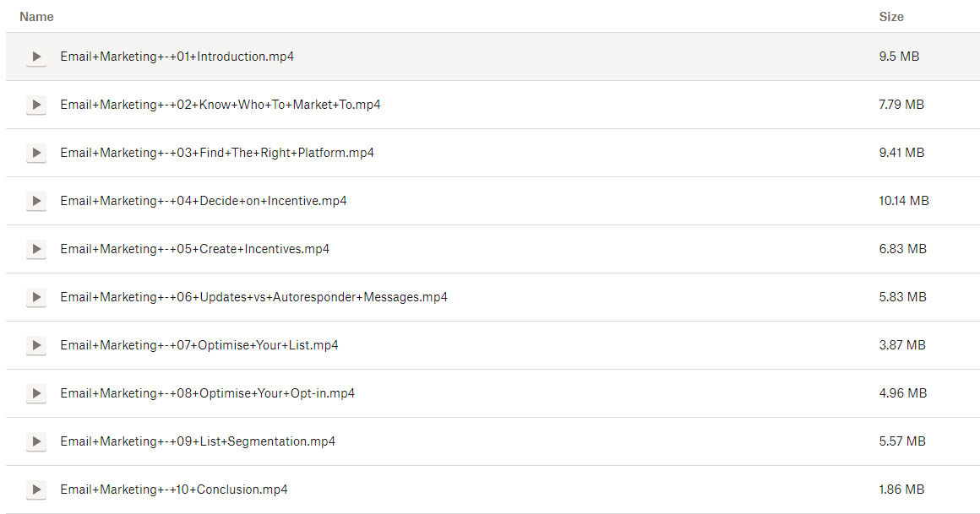This screenshot has height=514, width=980.
Task: Open the 01 Introduction.mp4 file name
Action: (x=177, y=57)
